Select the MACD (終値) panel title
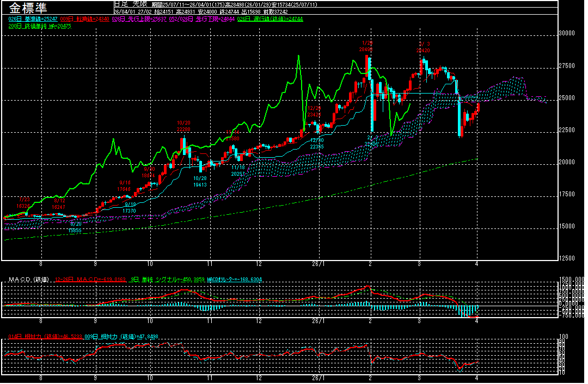The width and height of the screenshot is (588, 384). point(28,280)
